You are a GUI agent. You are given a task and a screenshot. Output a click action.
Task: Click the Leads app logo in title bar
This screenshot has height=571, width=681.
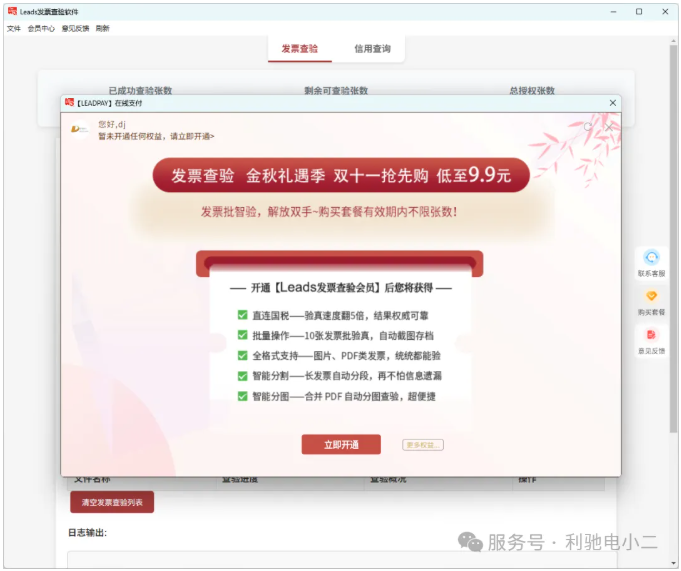[12, 11]
